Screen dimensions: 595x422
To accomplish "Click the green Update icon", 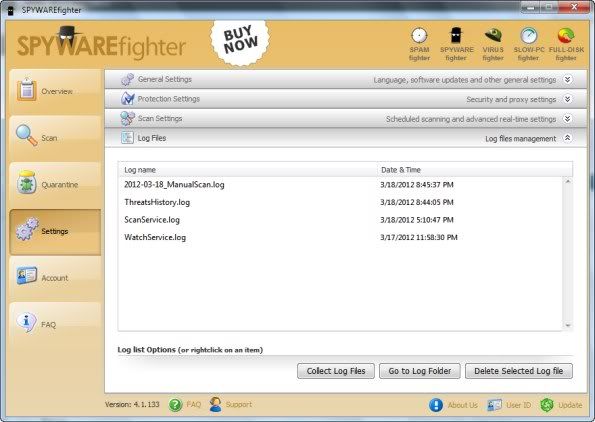I will pos(547,405).
